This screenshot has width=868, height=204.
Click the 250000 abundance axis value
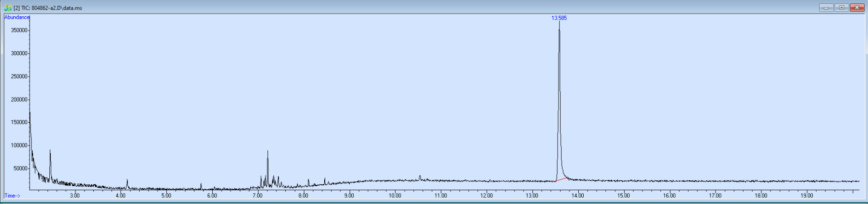point(19,76)
